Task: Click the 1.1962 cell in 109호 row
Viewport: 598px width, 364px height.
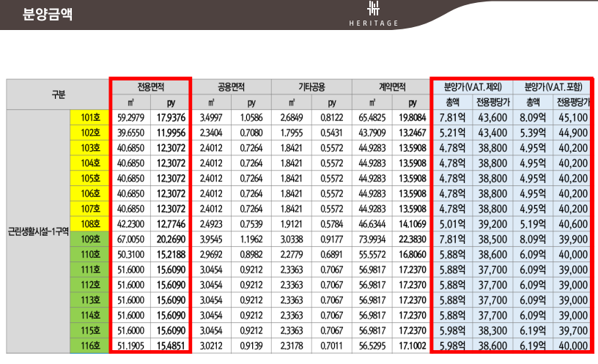Action: [x=251, y=239]
